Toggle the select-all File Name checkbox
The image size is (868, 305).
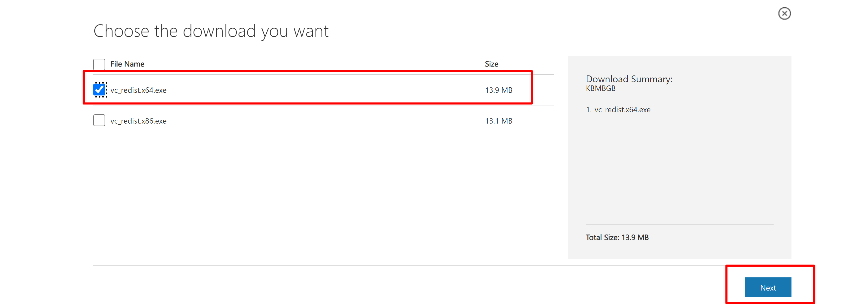(99, 64)
